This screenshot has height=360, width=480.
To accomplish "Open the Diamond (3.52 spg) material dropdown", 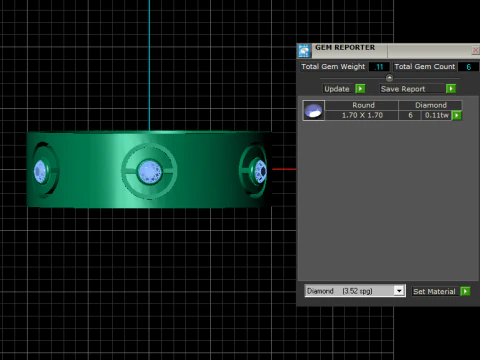I will click(399, 291).
